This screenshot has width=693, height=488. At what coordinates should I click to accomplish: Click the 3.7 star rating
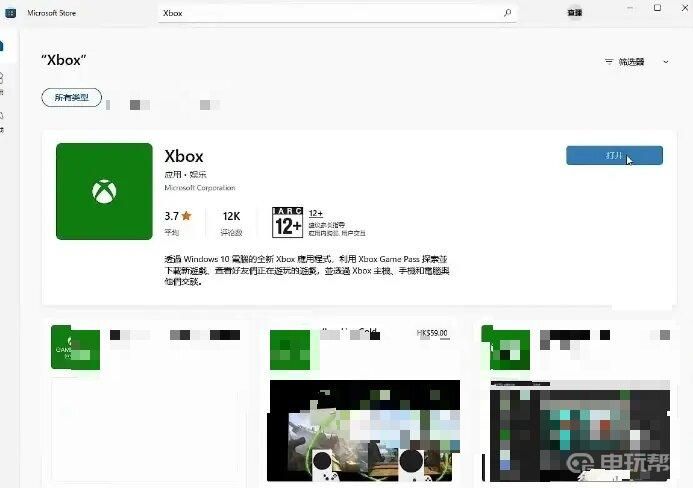178,216
